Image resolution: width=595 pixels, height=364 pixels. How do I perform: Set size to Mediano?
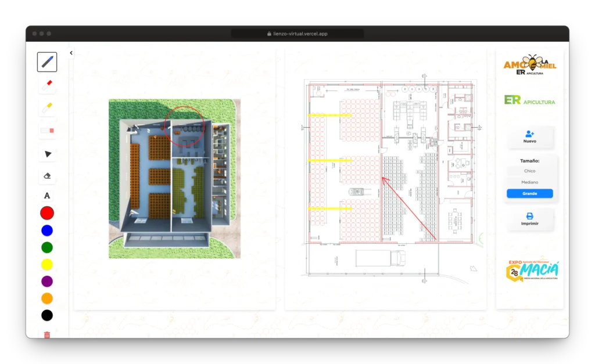530,182
